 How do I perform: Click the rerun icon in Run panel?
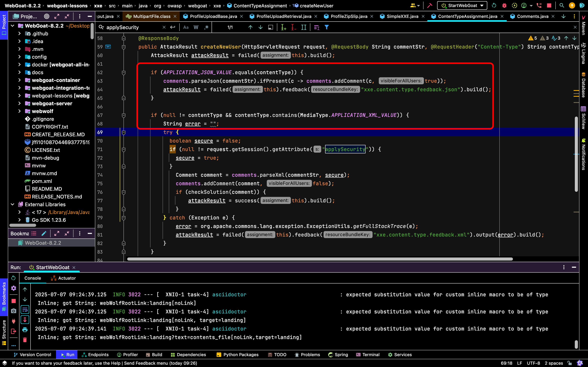(x=13, y=278)
